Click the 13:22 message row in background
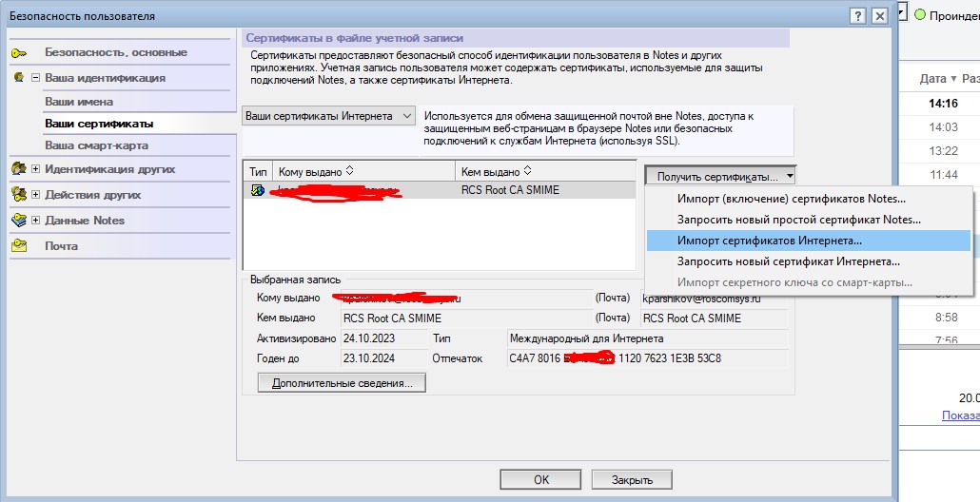The width and height of the screenshot is (980, 502). click(939, 151)
